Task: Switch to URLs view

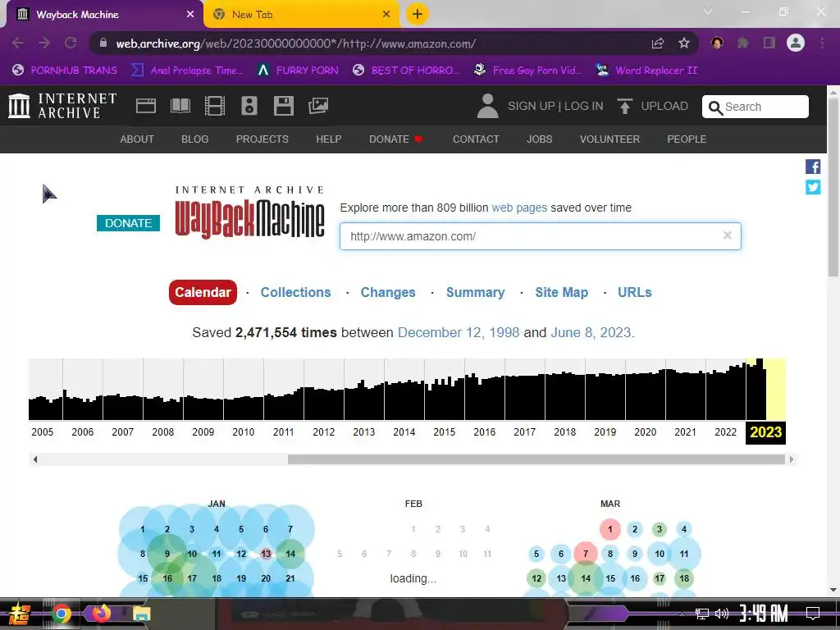Action: coord(634,292)
